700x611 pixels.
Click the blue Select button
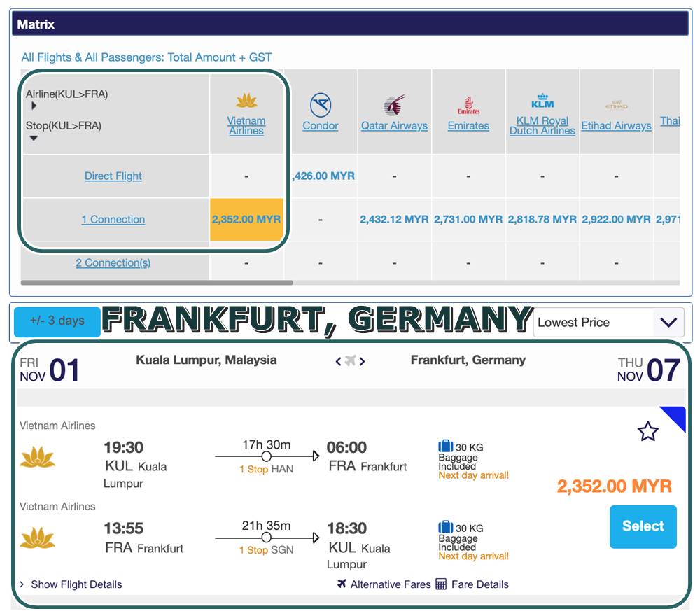click(x=643, y=526)
